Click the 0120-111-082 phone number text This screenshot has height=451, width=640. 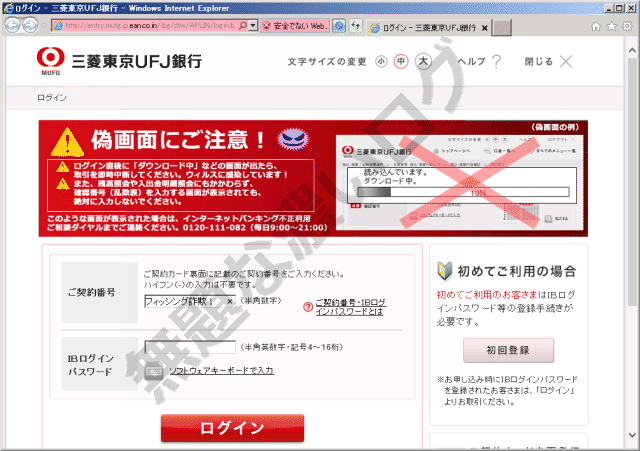coord(214,227)
